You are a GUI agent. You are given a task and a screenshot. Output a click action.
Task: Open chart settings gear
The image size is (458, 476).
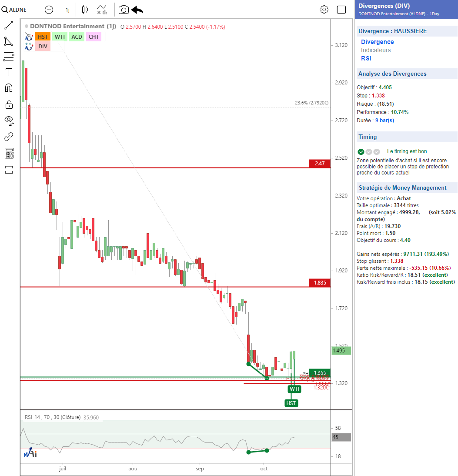click(x=324, y=10)
